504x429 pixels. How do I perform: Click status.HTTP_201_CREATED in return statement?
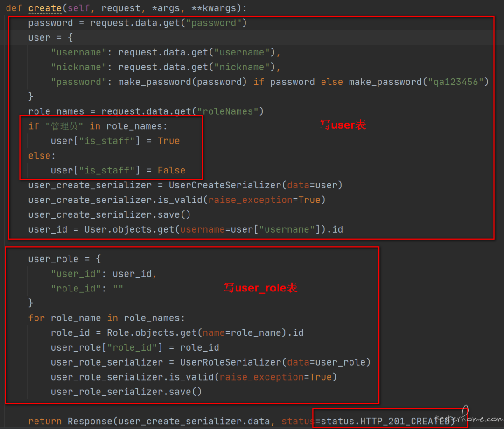click(385, 421)
